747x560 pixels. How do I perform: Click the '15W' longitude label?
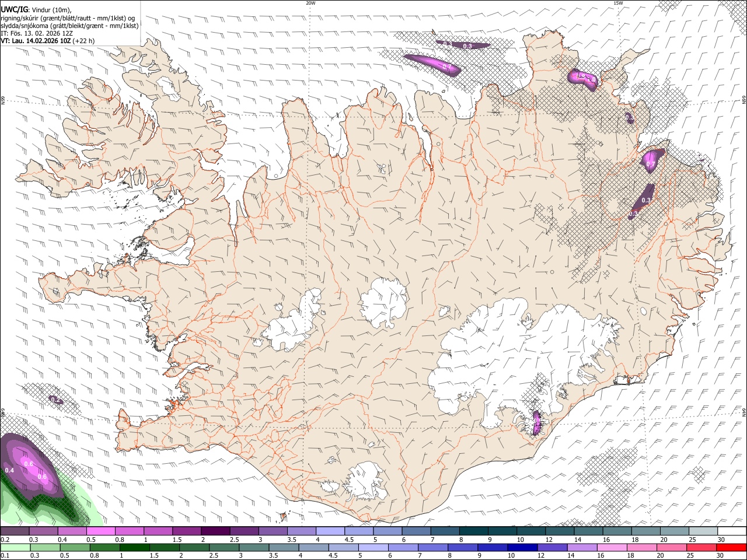point(618,3)
